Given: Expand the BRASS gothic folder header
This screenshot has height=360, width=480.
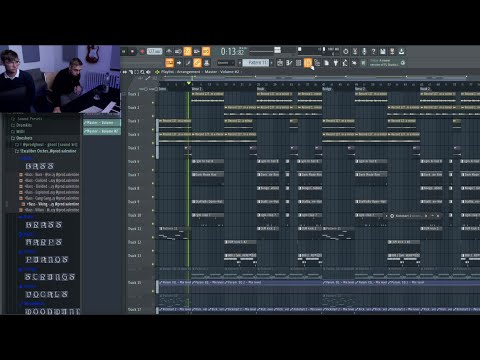Looking at the screenshot, I should point(44,225).
